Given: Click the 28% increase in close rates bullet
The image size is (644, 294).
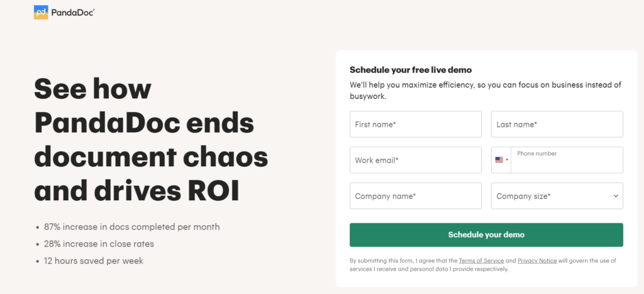Looking at the screenshot, I should pos(99,244).
